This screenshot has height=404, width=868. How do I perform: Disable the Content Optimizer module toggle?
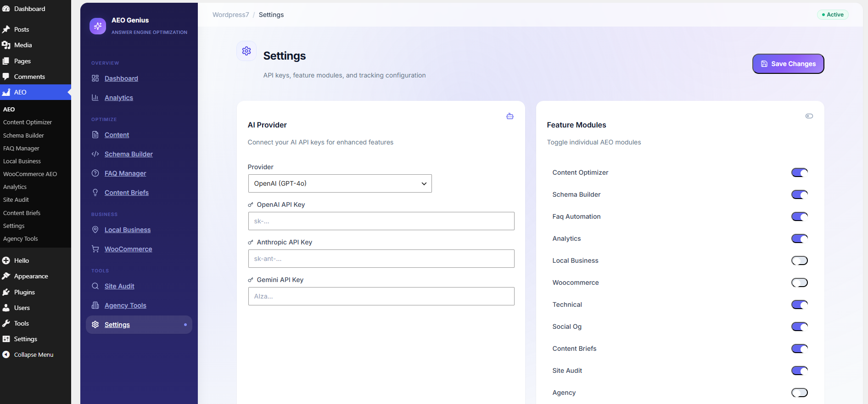[x=800, y=172]
